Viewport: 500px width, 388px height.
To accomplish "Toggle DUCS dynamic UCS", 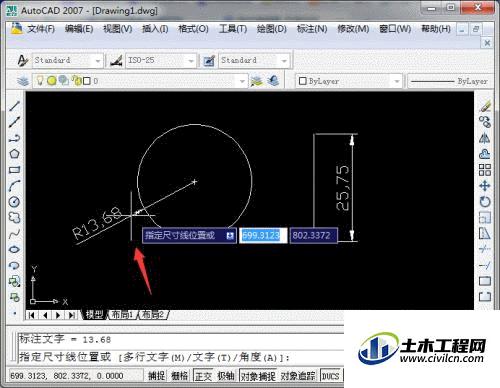I will click(x=330, y=376).
